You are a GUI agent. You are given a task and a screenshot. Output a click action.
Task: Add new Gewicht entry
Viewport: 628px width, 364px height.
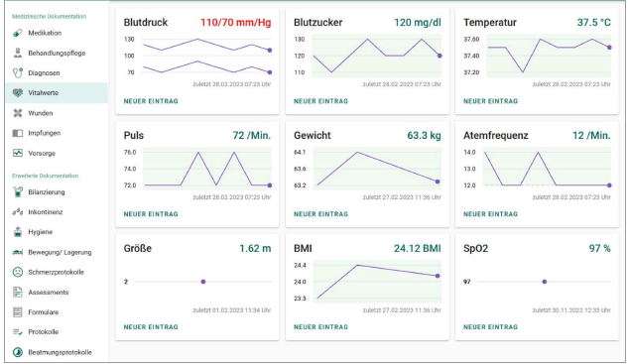(x=320, y=214)
